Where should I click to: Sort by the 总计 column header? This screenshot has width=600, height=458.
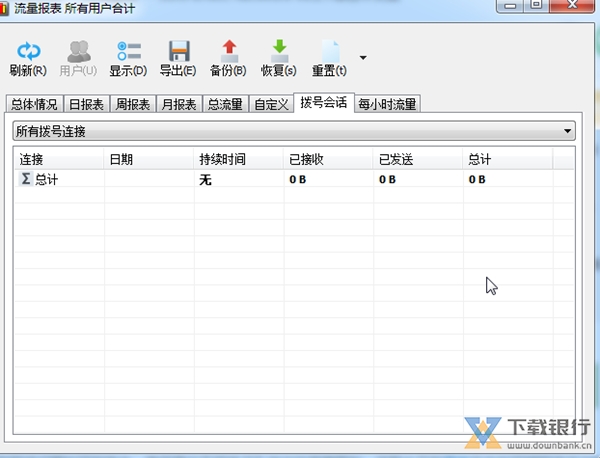pyautogui.click(x=508, y=159)
